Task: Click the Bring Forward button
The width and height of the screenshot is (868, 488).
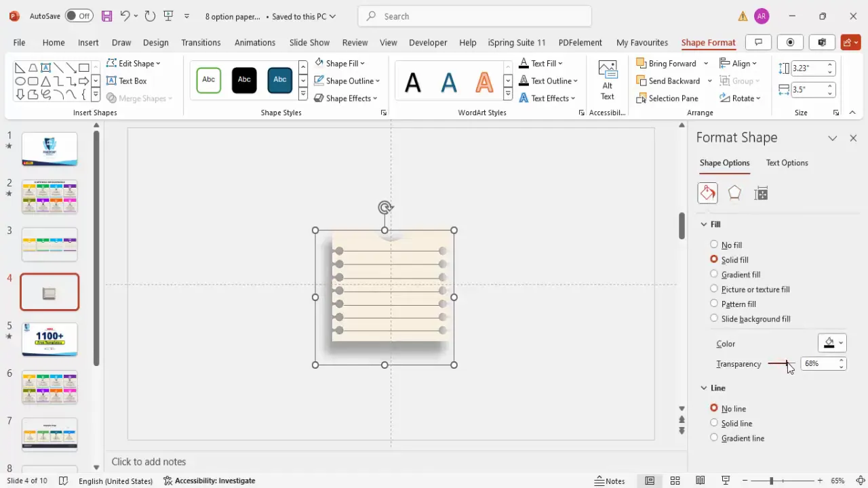Action: (x=666, y=63)
